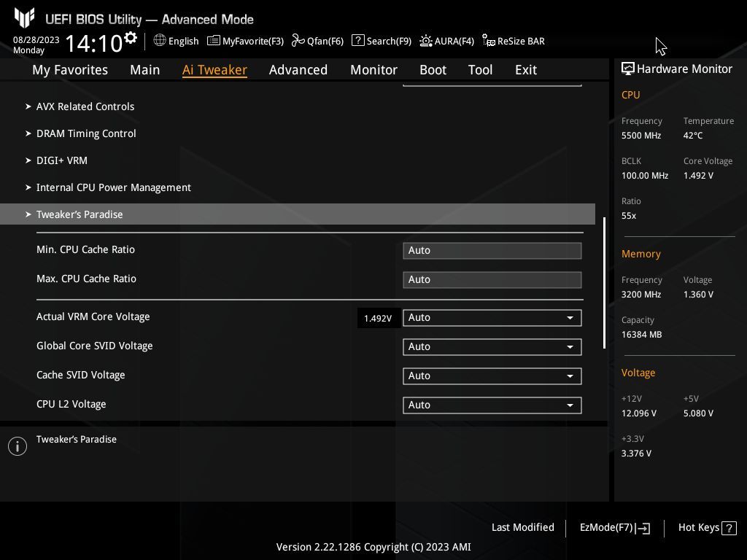Go to the Advanced tab
This screenshot has height=560, width=747.
click(x=298, y=69)
